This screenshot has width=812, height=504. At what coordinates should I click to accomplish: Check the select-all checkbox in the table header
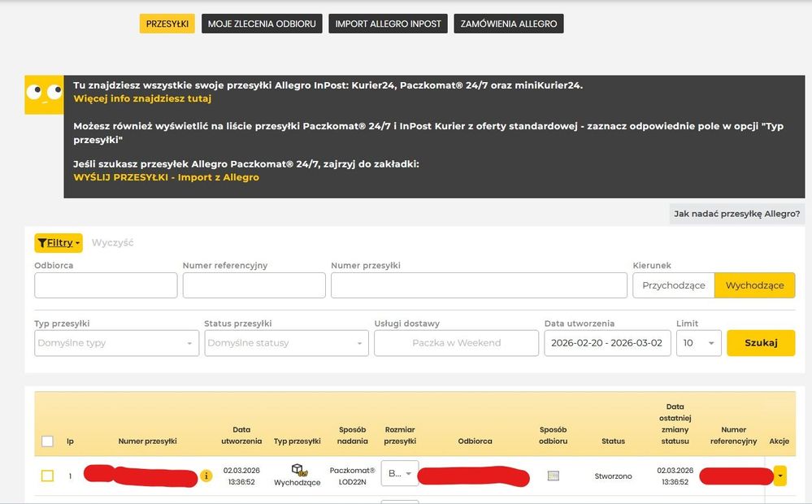[x=46, y=440]
